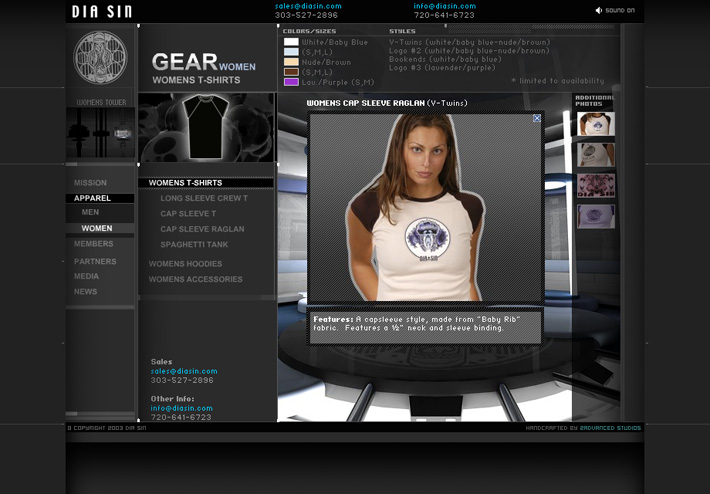Go to the Media section
The height and width of the screenshot is (494, 710).
coord(86,276)
